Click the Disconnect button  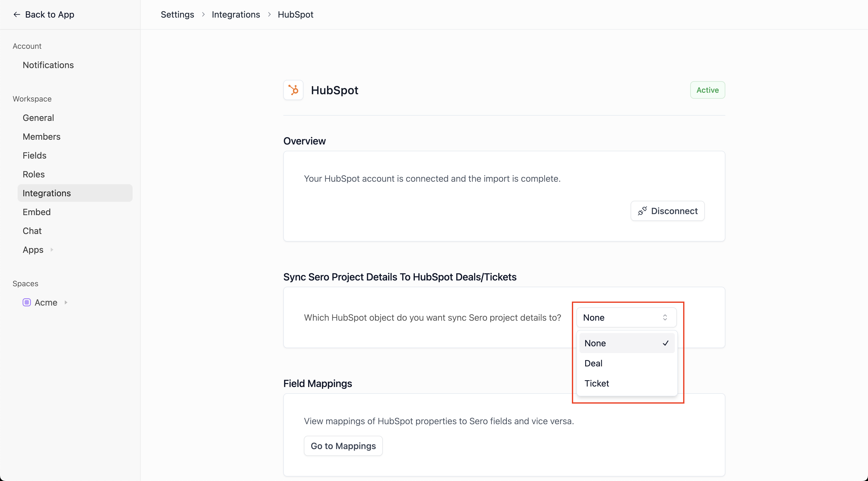point(667,211)
